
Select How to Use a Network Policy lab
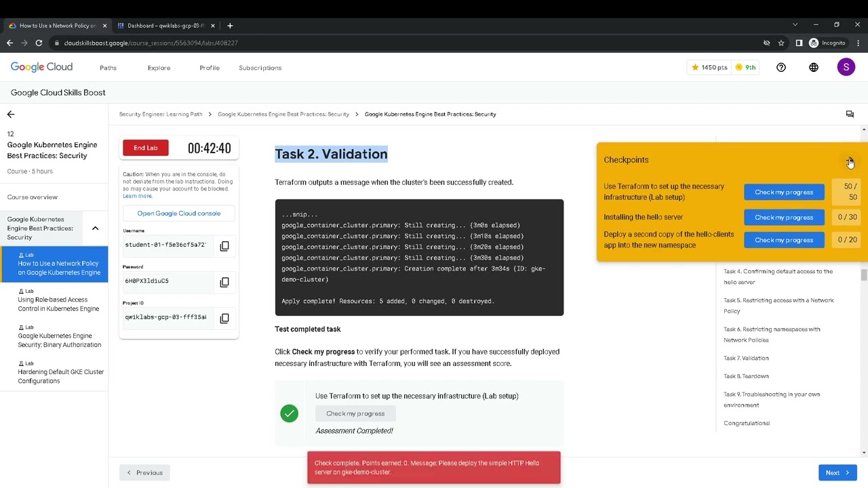click(54, 264)
